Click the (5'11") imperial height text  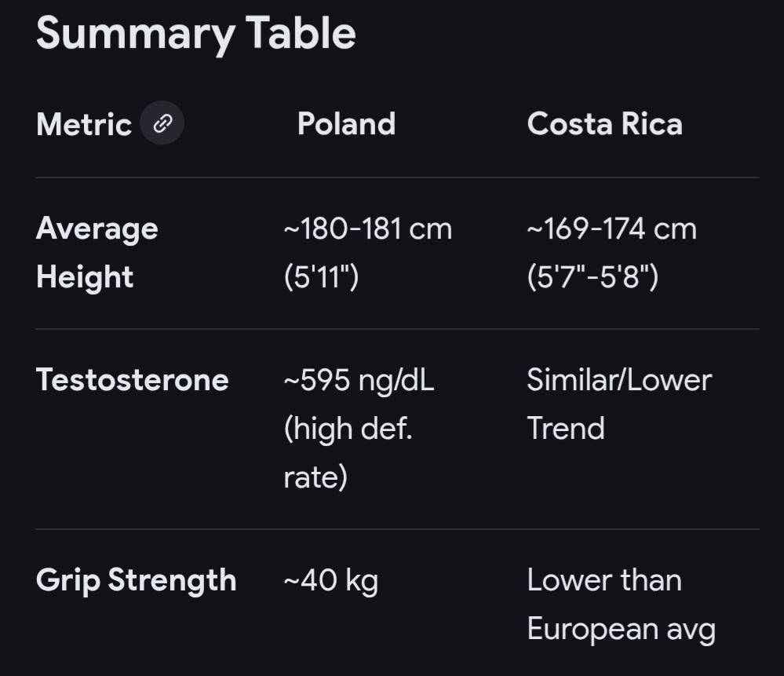point(321,277)
